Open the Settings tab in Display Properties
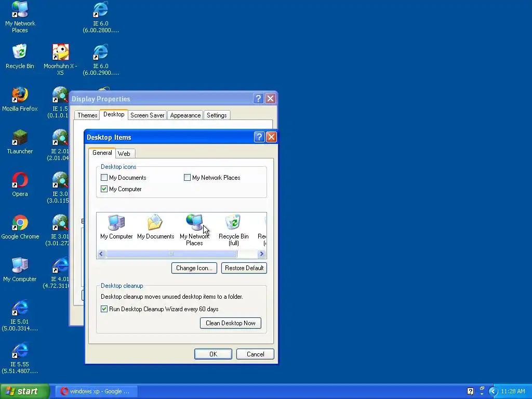This screenshot has width=532, height=399. coord(217,115)
